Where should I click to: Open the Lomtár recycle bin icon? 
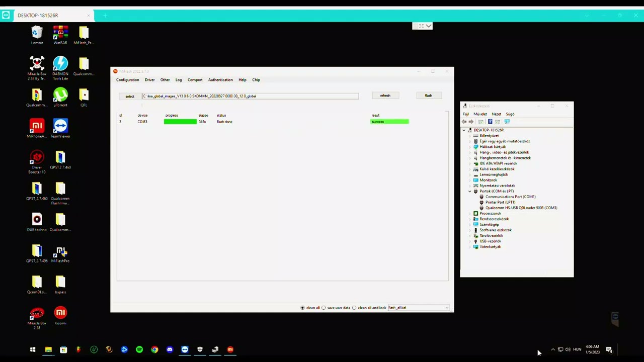(x=37, y=35)
